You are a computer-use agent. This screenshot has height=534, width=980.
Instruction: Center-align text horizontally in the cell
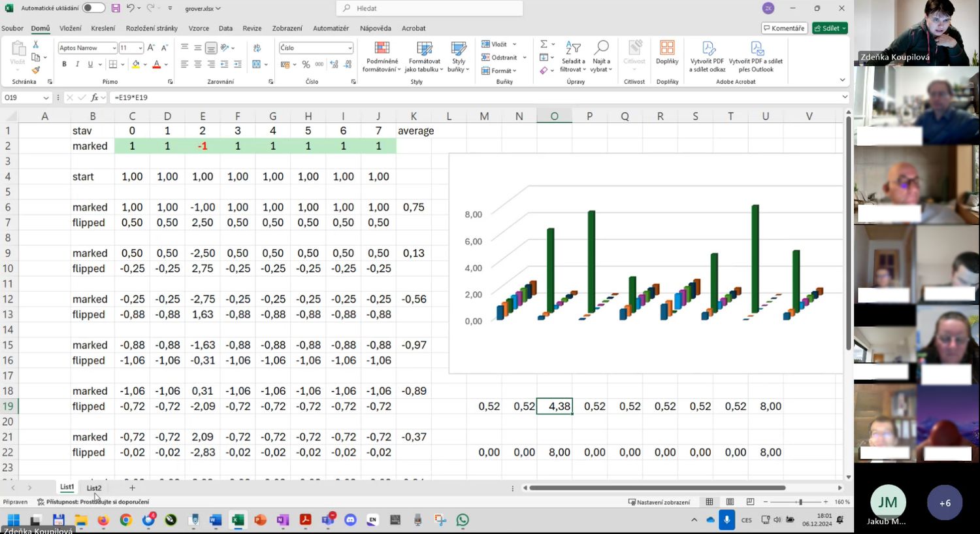point(197,64)
